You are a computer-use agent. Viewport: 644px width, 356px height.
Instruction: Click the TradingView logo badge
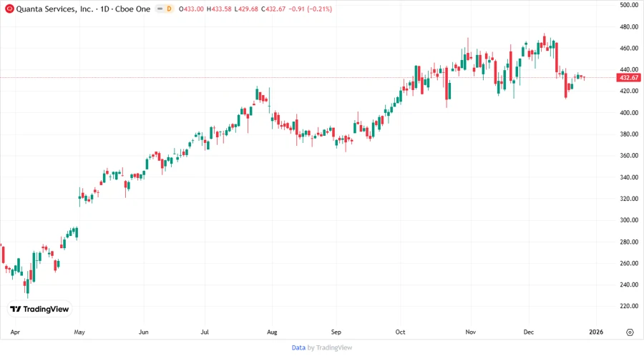tap(40, 309)
